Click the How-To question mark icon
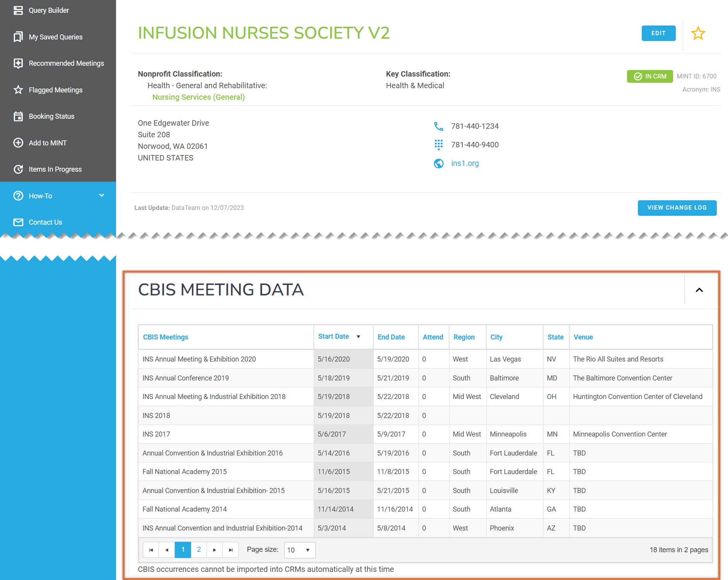728x580 pixels. click(x=18, y=196)
